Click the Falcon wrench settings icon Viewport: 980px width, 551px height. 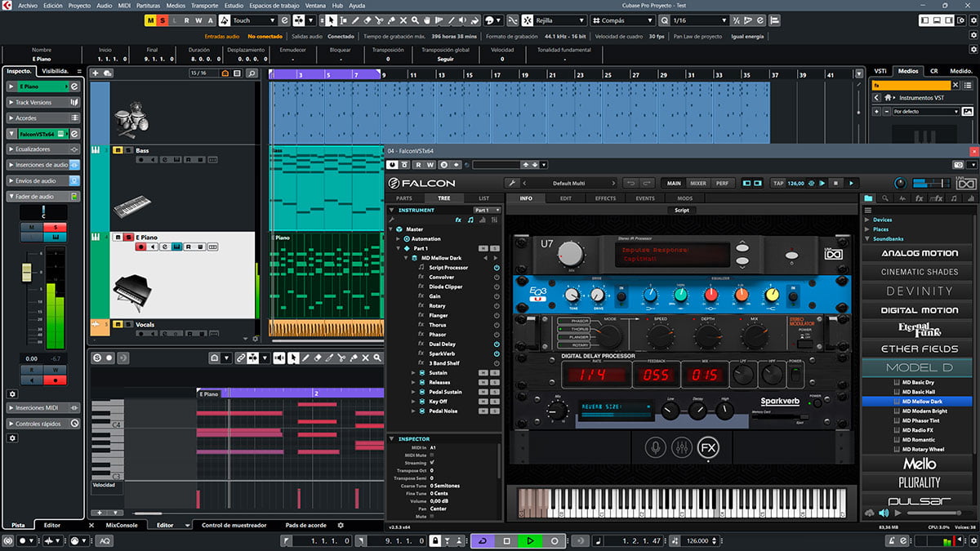pos(512,183)
